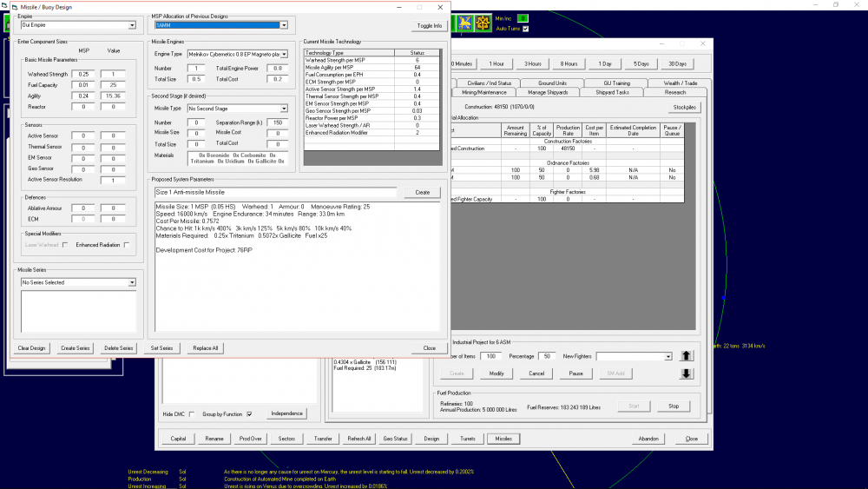Image resolution: width=868 pixels, height=489 pixels.
Task: Click the Independence button
Action: pyautogui.click(x=286, y=413)
